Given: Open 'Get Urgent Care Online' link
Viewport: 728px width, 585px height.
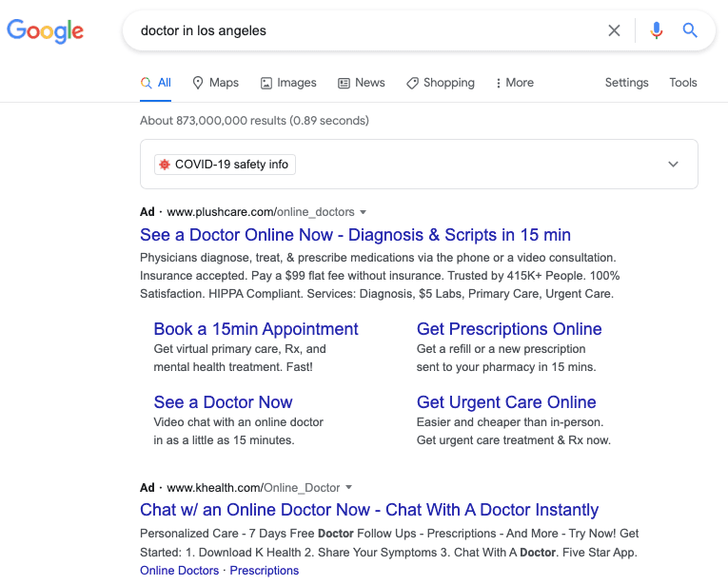Looking at the screenshot, I should click(506, 402).
